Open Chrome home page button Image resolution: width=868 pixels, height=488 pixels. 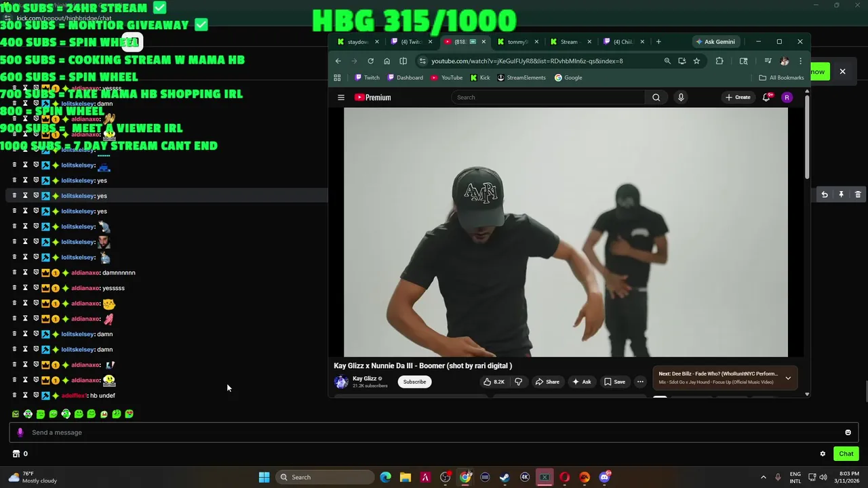pos(387,61)
